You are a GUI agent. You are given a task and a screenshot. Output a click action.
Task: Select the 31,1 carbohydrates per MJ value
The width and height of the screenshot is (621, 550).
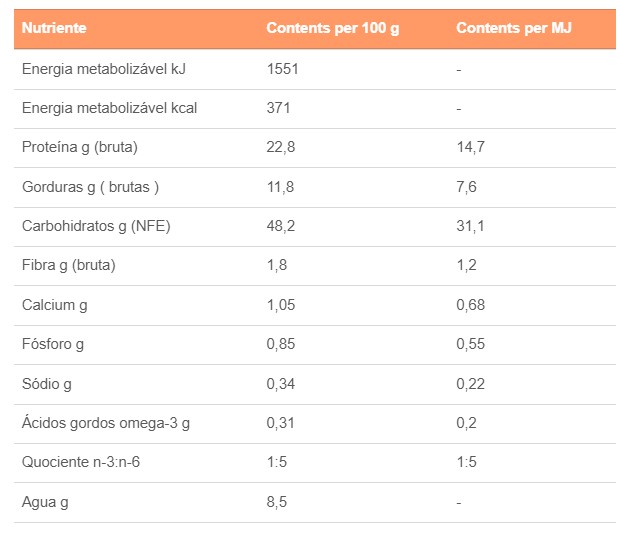click(x=470, y=226)
